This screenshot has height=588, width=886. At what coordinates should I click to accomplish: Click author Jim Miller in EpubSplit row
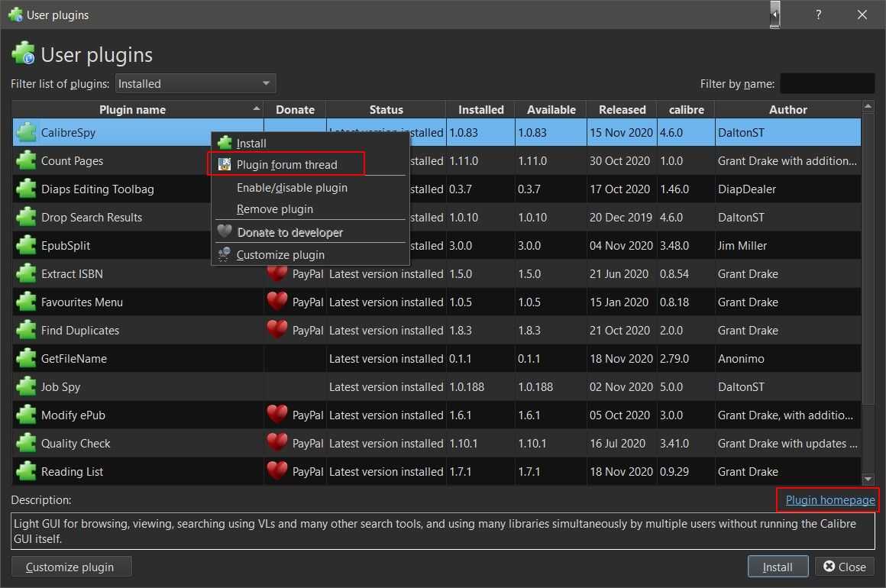[x=742, y=246]
